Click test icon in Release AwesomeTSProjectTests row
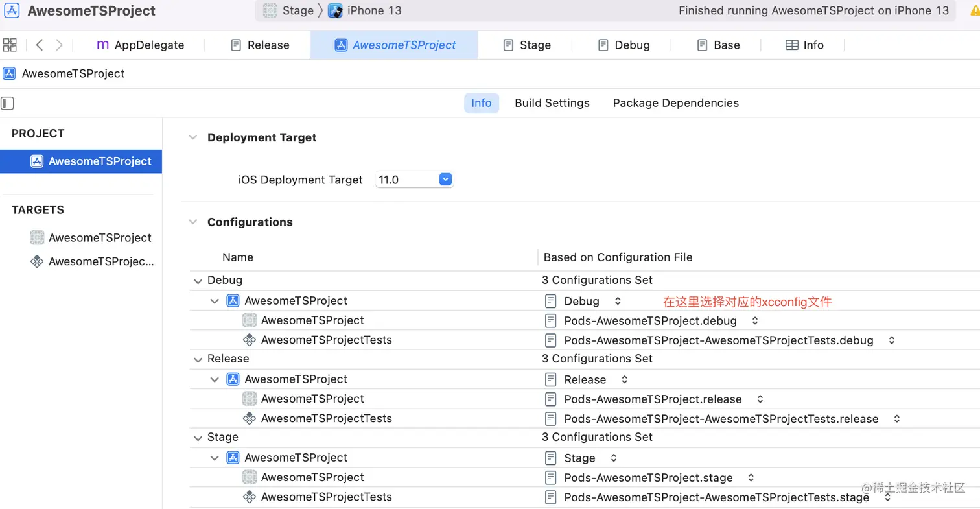The width and height of the screenshot is (980, 509). (x=250, y=418)
